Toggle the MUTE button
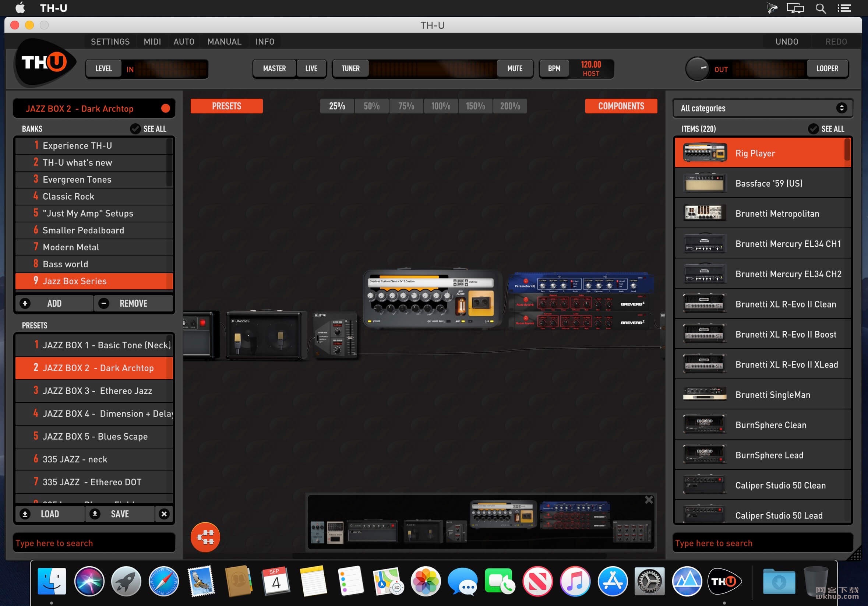The image size is (868, 606). [515, 68]
